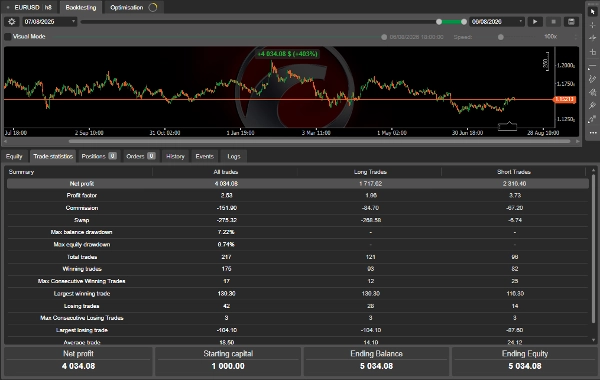Select the Net profit row
600x380 pixels.
coord(298,184)
